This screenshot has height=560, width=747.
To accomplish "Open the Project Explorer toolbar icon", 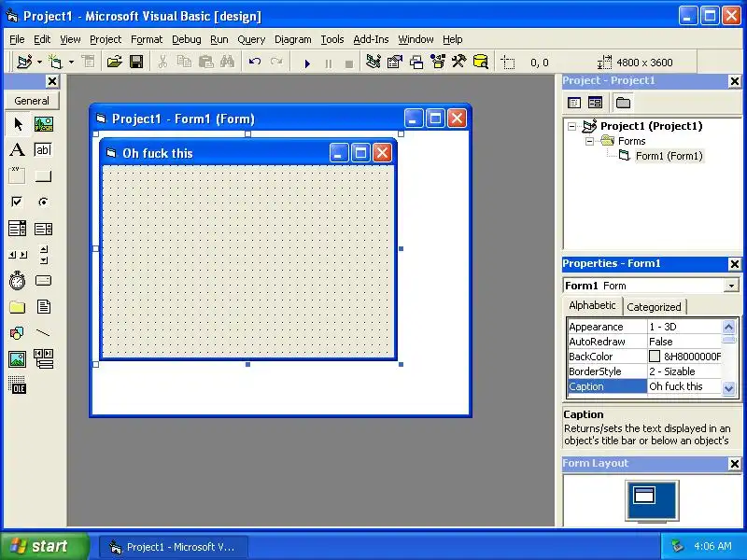I will 373,62.
